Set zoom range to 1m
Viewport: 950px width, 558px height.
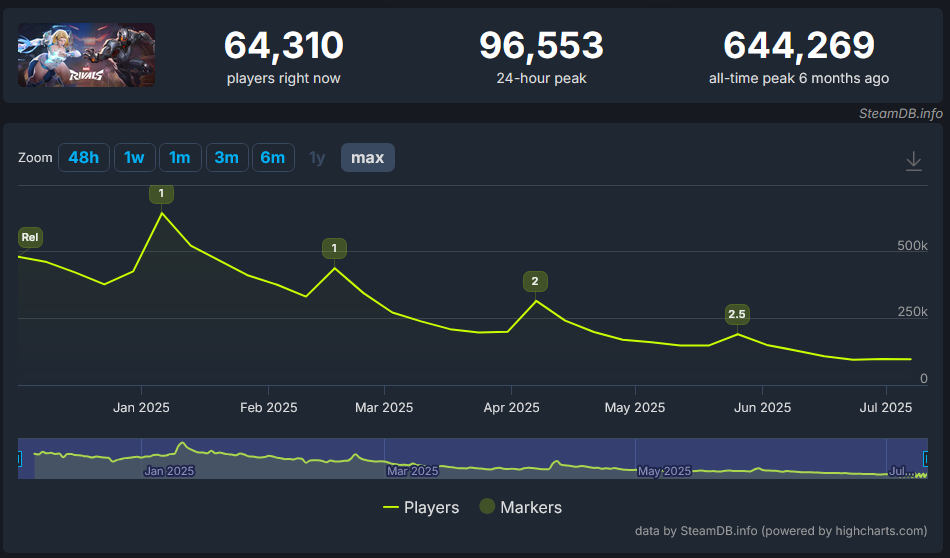pos(180,158)
